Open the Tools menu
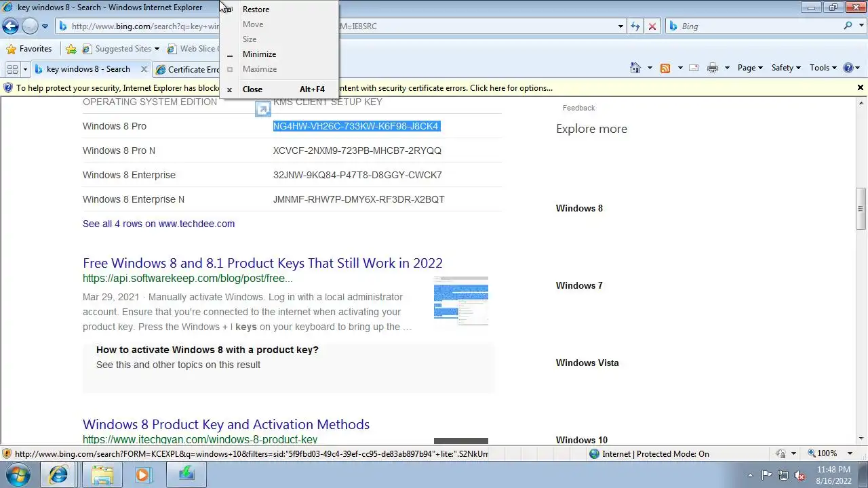 (823, 68)
